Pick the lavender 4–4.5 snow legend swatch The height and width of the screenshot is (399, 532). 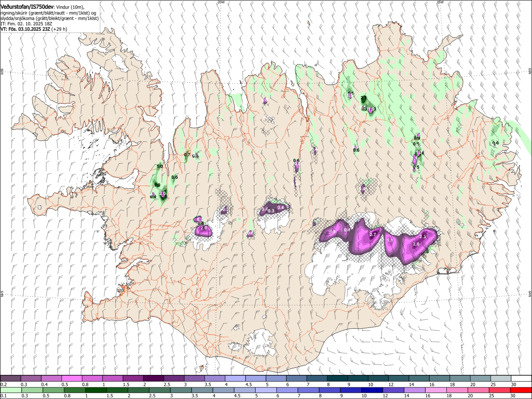click(x=235, y=379)
